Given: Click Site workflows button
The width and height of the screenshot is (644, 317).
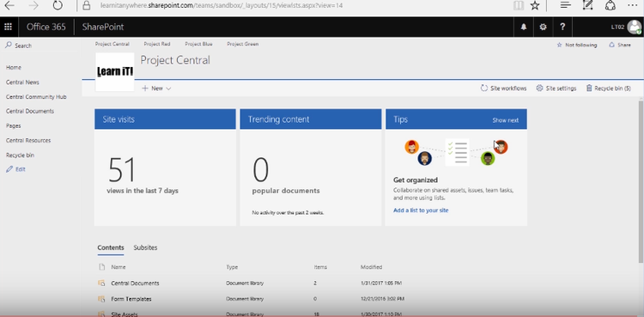Looking at the screenshot, I should click(x=503, y=88).
